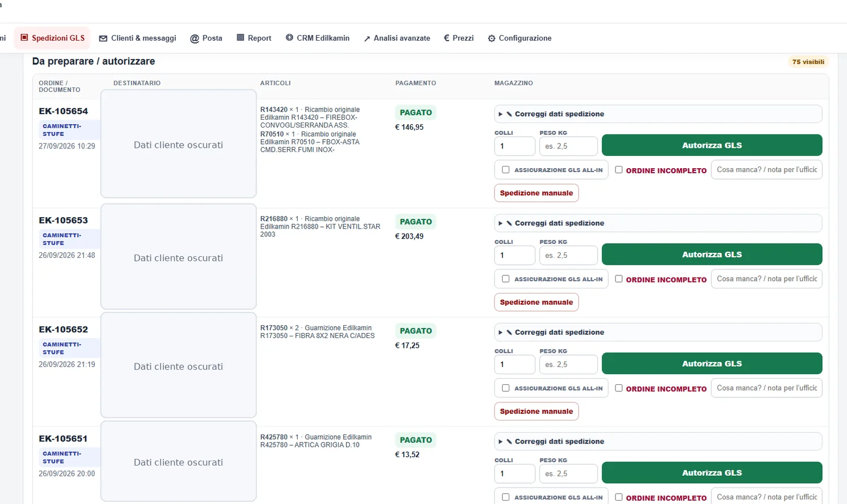Mark order EK-105651 as incomplete
Image resolution: width=847 pixels, height=504 pixels.
click(x=619, y=497)
